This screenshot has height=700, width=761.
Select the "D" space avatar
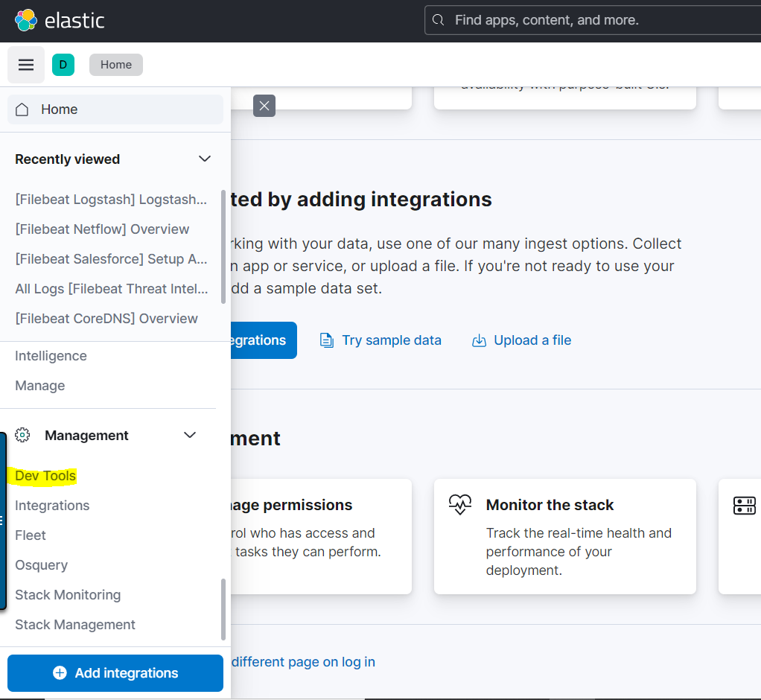[x=63, y=65]
